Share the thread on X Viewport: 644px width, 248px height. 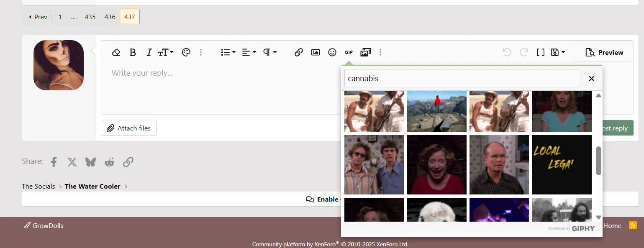(x=72, y=162)
